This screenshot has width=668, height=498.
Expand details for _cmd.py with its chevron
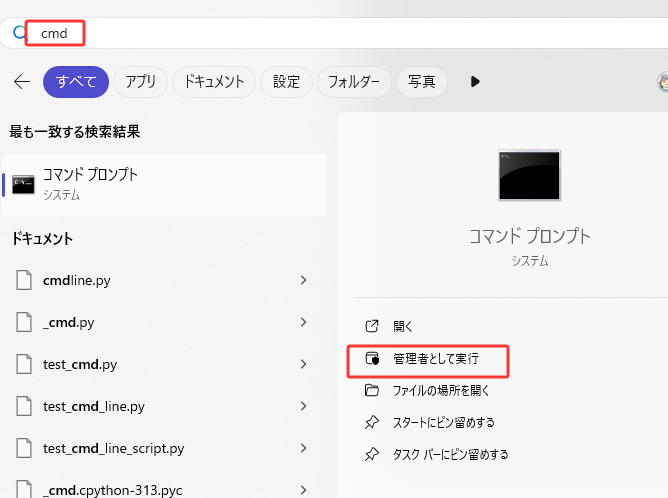[x=303, y=322]
